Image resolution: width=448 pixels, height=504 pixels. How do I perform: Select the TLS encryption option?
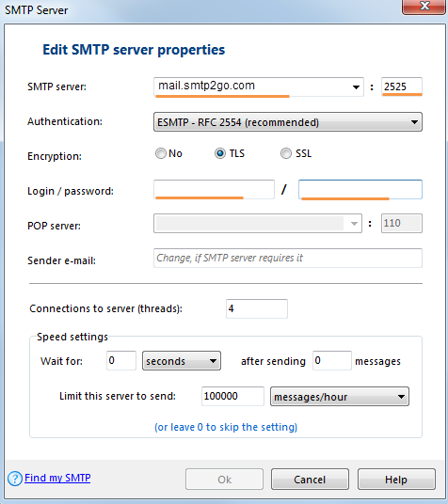(x=220, y=153)
